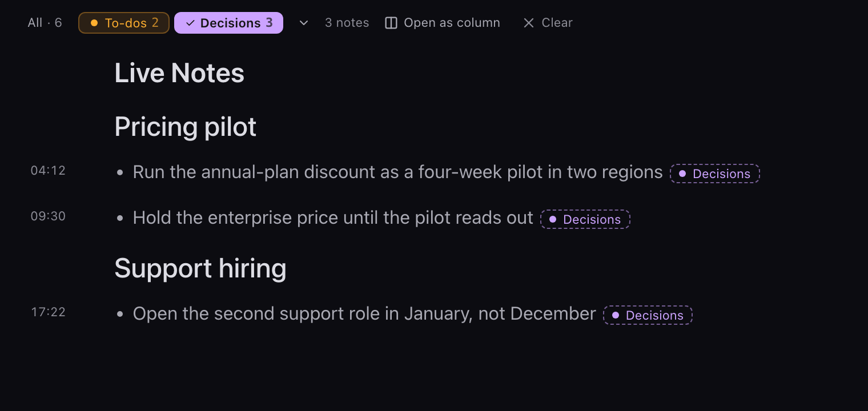
Task: Click the purple dot in the annual-plan Decisions tag
Action: click(x=682, y=174)
